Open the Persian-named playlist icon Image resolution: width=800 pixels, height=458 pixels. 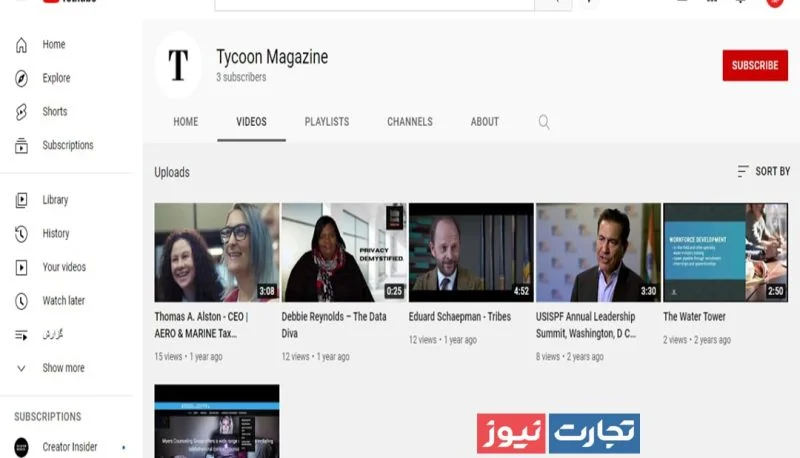pos(21,335)
